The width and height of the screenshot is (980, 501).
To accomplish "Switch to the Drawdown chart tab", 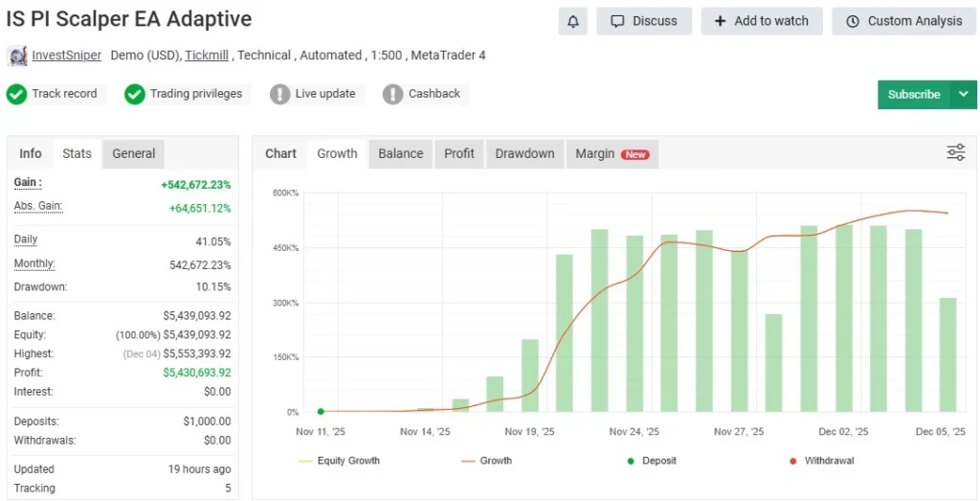I will pyautogui.click(x=524, y=153).
